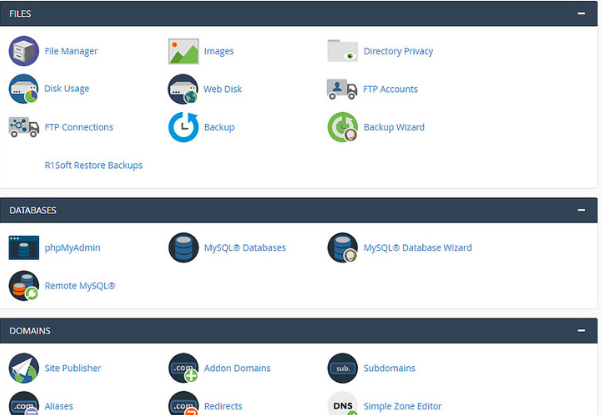The width and height of the screenshot is (602, 415).
Task: Open the File Manager link
Action: click(x=71, y=51)
